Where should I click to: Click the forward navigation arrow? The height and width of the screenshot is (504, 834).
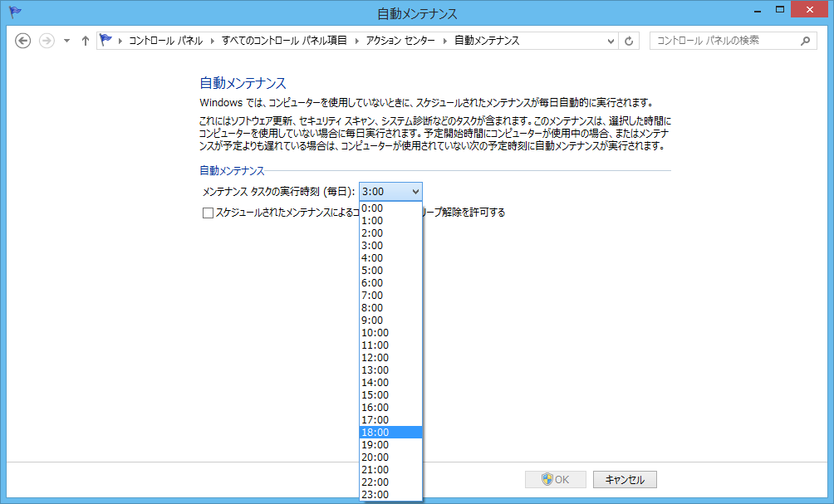click(x=47, y=41)
